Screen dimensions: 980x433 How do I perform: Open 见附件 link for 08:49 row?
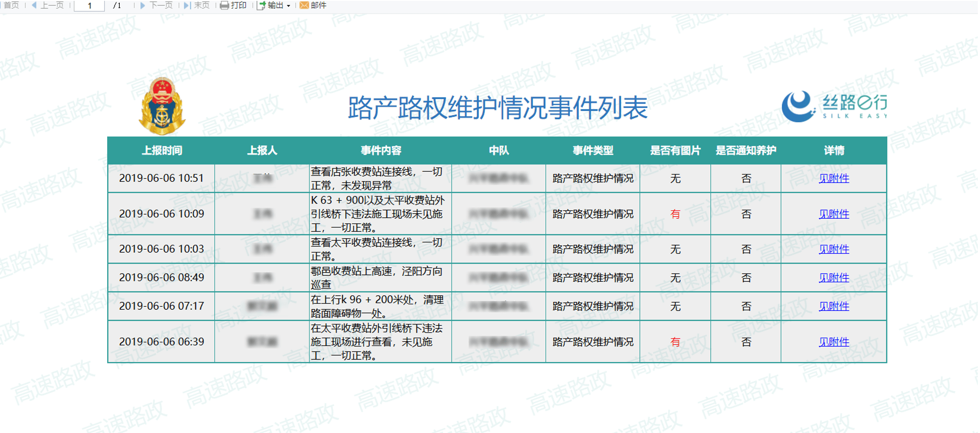pyautogui.click(x=834, y=277)
